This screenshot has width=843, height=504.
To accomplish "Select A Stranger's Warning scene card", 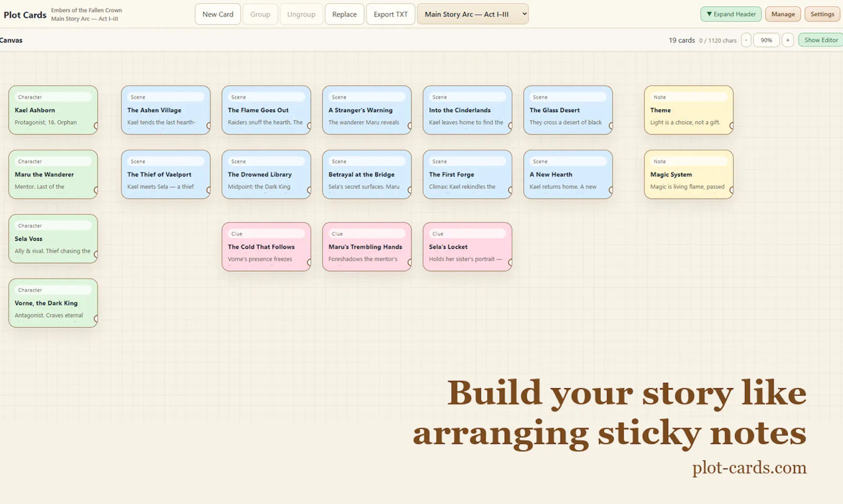I will [x=367, y=110].
